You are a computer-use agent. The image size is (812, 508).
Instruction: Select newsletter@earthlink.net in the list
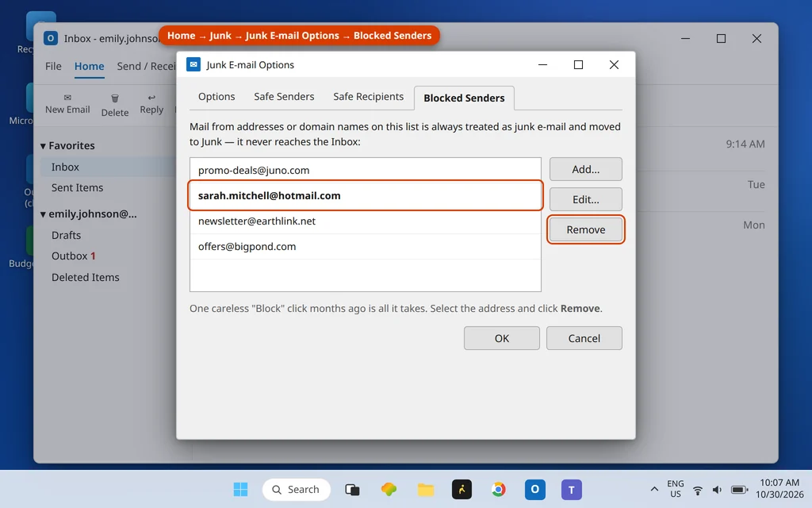tap(365, 221)
